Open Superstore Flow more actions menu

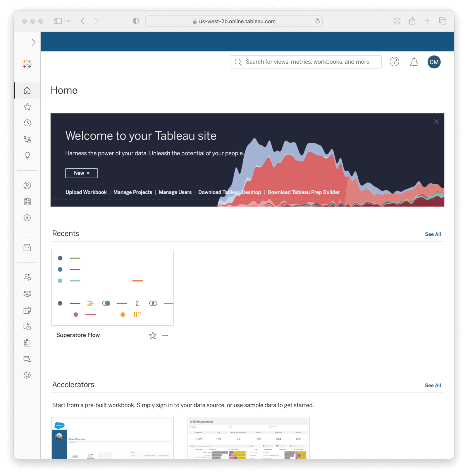click(165, 335)
